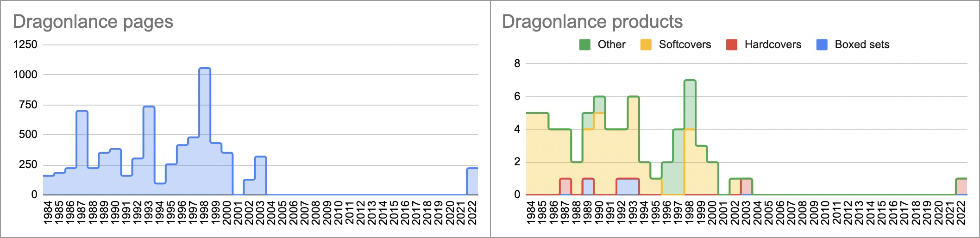
Task: Click the 1998 green peak in products chart
Action: (690, 105)
